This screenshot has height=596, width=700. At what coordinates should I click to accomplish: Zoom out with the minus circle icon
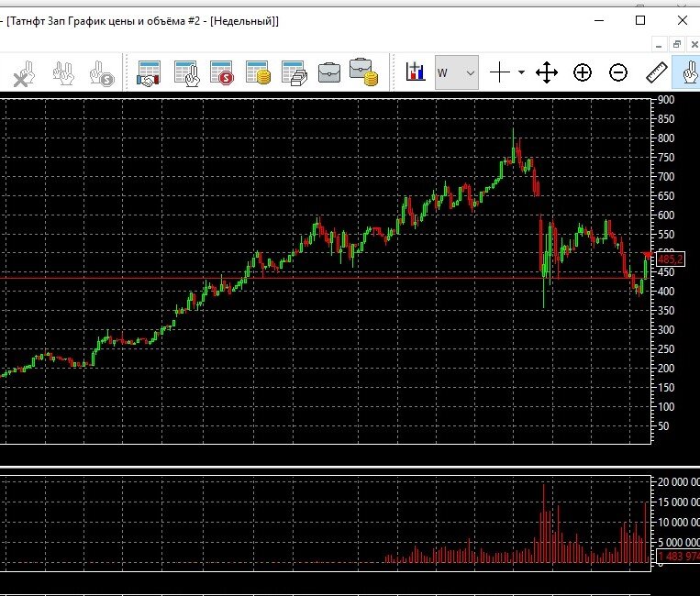tap(617, 72)
